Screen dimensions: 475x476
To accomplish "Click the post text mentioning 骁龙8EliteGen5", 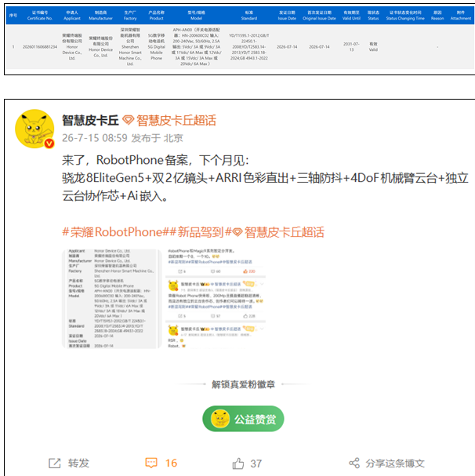I will 265,187.
